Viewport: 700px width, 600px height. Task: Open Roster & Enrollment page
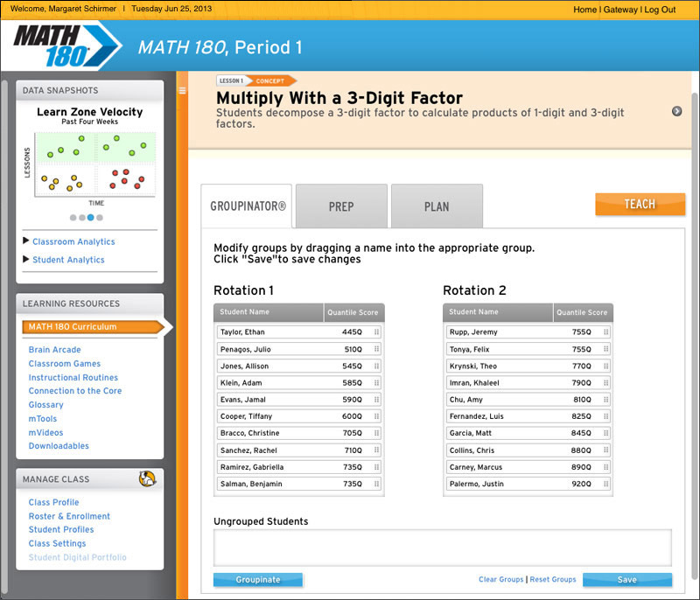pos(69,516)
